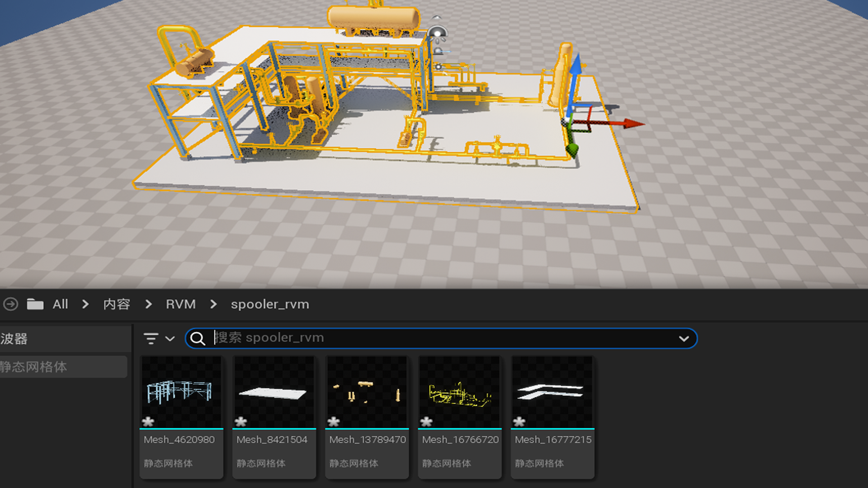The width and height of the screenshot is (868, 488).
Task: Select the directional light icon with blue arrow
Action: click(439, 52)
